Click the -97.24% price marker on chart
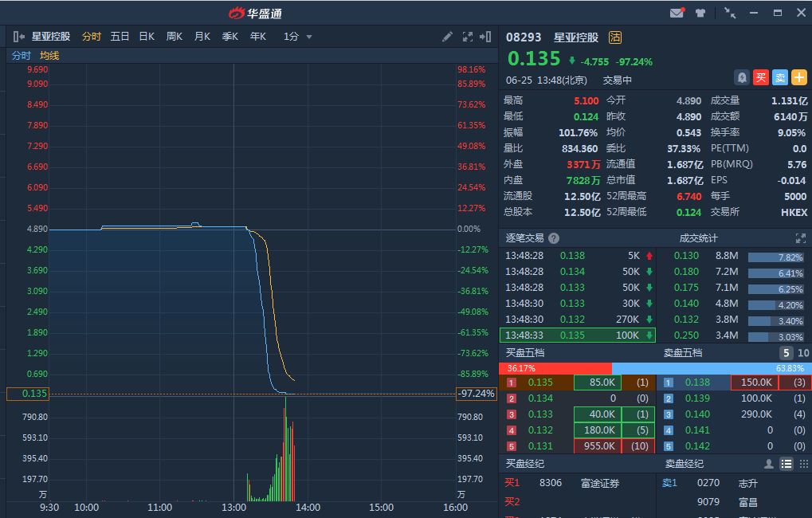 click(x=477, y=394)
